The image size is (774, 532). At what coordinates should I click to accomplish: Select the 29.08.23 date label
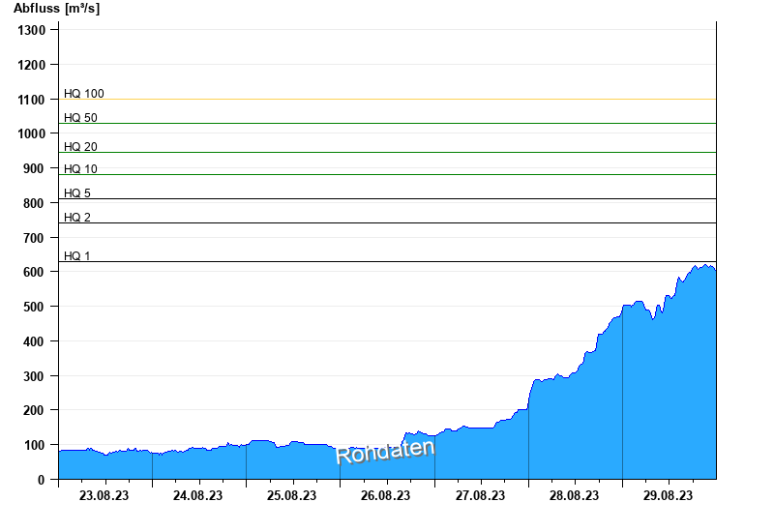point(668,495)
